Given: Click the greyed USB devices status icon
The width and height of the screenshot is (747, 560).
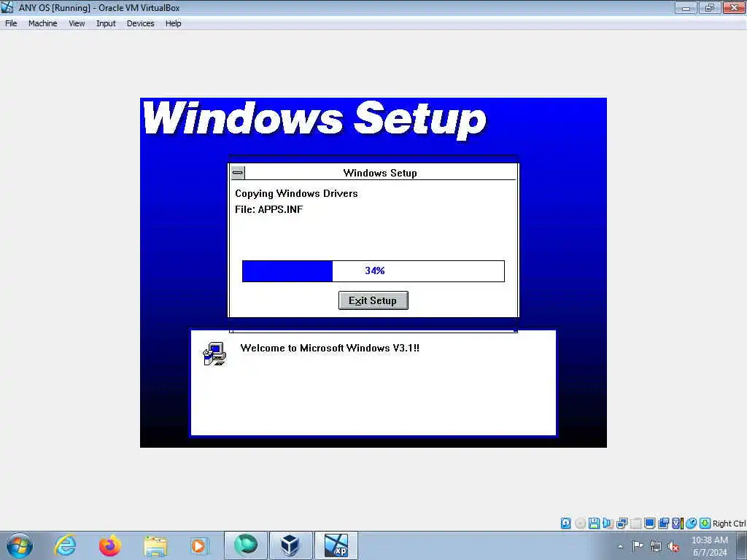Looking at the screenshot, I should click(635, 524).
